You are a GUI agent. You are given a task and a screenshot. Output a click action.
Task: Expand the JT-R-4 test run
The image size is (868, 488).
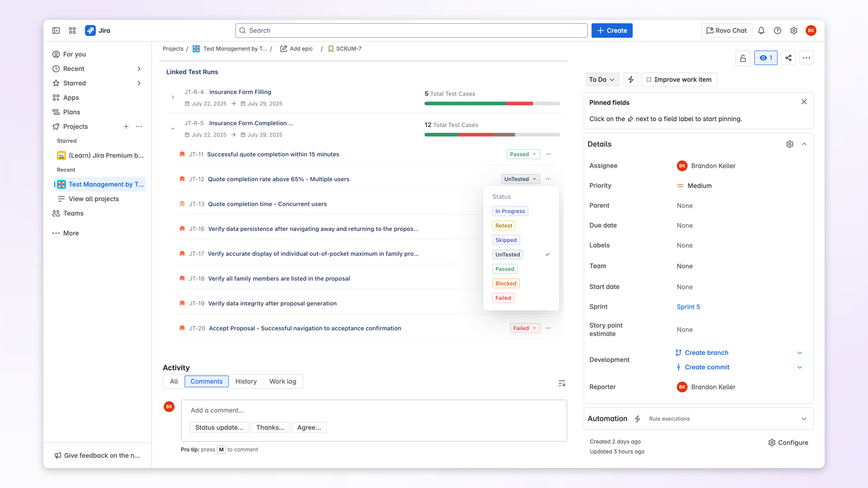(x=173, y=98)
